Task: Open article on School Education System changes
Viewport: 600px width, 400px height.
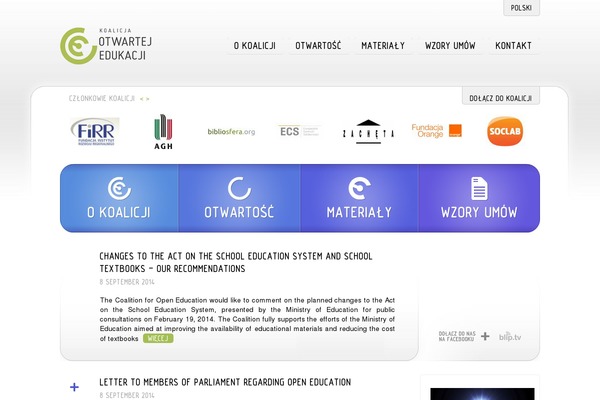Action: tap(236, 262)
